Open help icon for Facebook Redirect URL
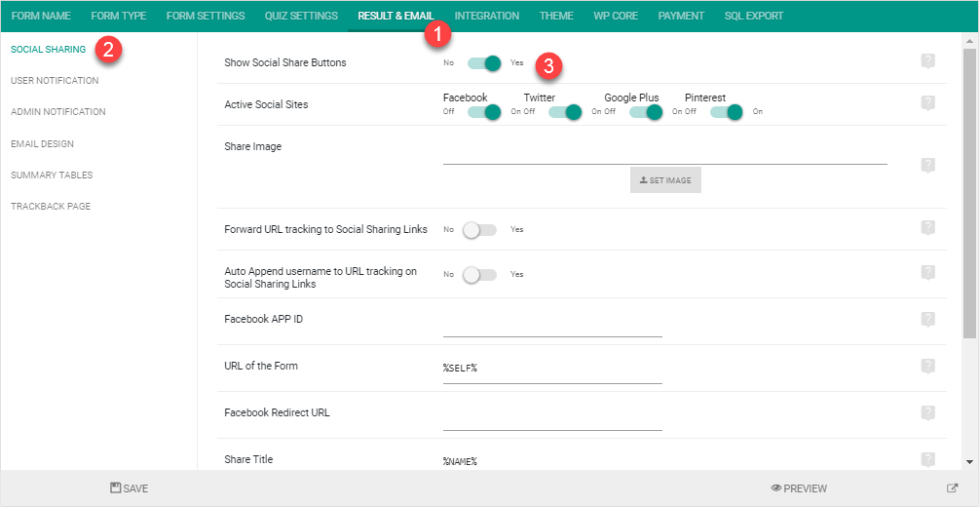980x507 pixels. (928, 413)
